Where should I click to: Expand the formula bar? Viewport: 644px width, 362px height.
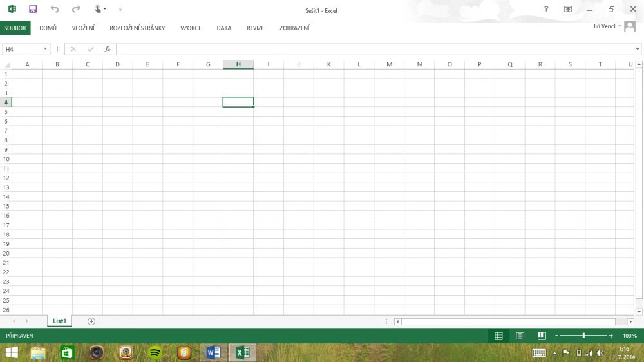(638, 49)
